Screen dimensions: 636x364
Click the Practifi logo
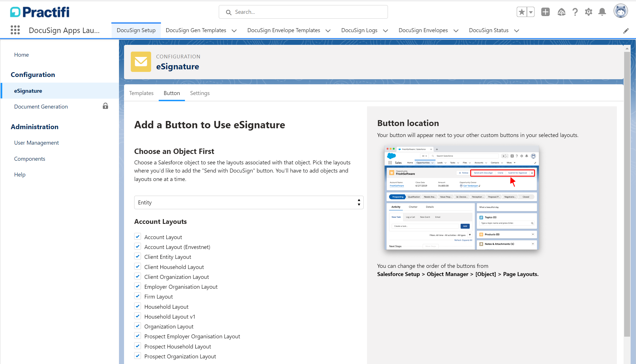(40, 12)
